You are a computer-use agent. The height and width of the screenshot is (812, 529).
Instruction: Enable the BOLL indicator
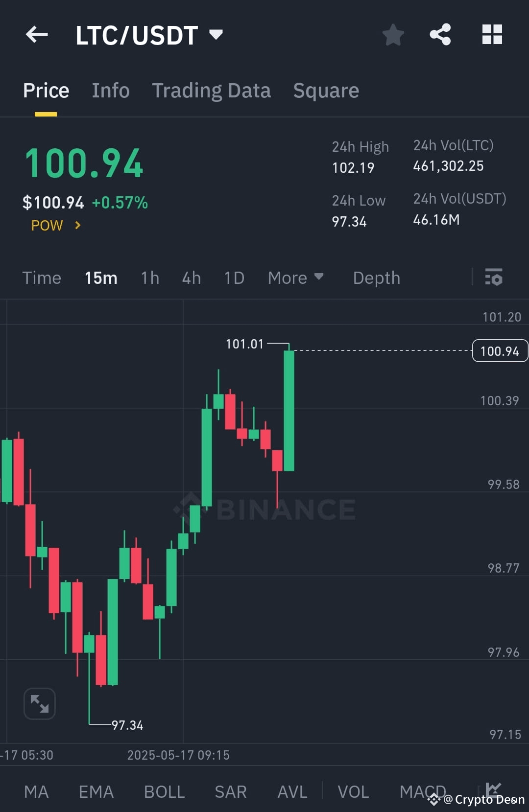tap(164, 791)
